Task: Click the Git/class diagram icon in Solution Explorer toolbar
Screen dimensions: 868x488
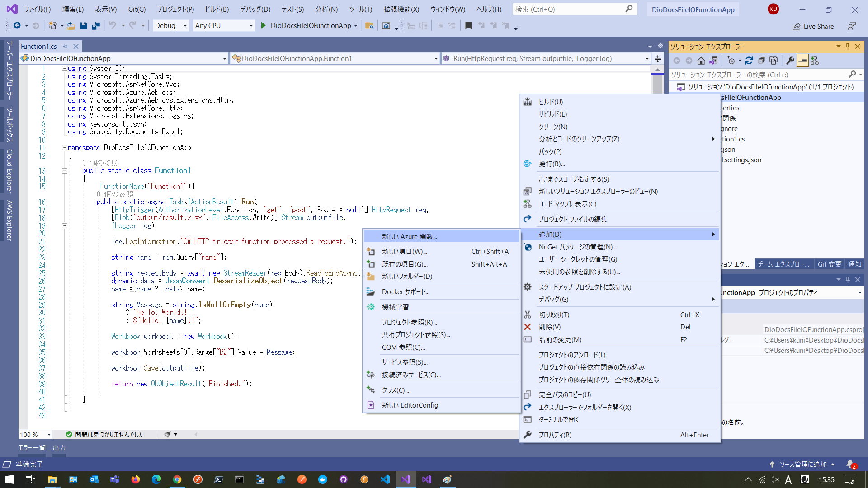Action: tap(815, 61)
